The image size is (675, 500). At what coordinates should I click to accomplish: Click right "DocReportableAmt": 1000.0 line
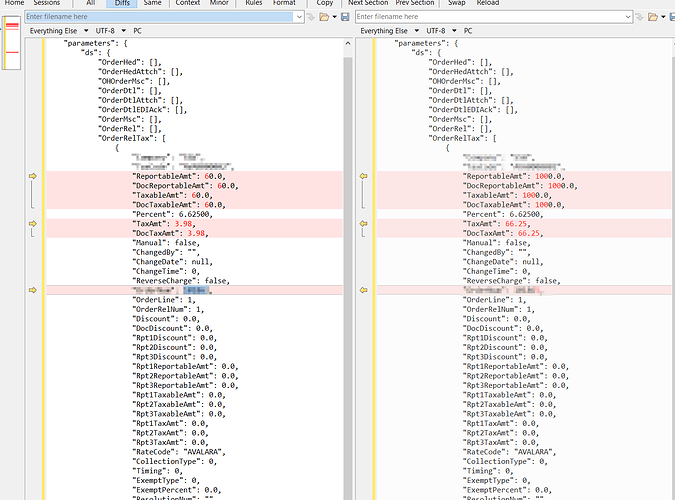520,186
